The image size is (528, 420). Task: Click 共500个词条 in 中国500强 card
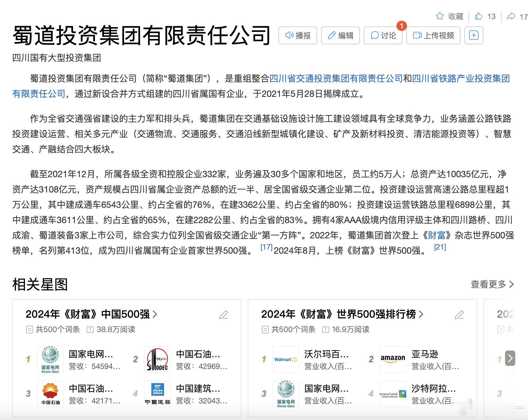pyautogui.click(x=58, y=329)
